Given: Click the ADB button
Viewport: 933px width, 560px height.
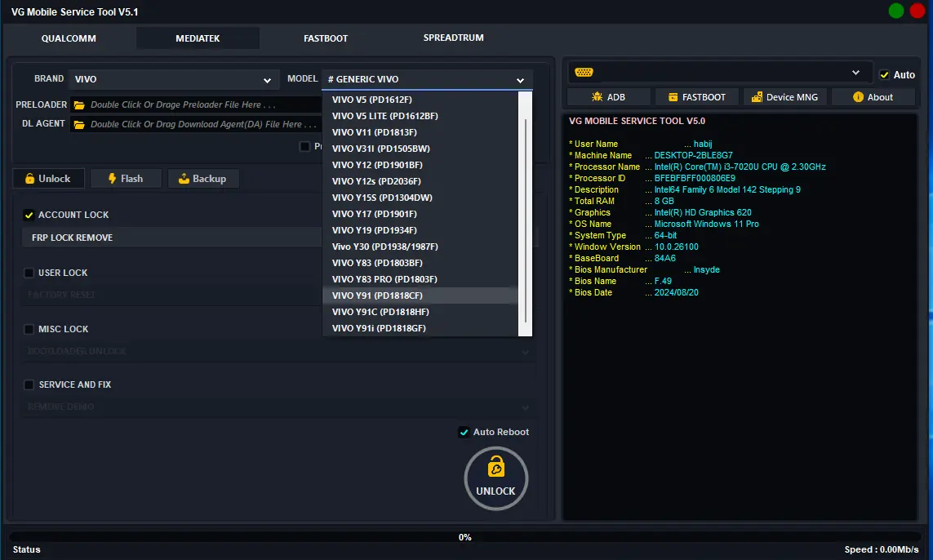Looking at the screenshot, I should pos(608,97).
